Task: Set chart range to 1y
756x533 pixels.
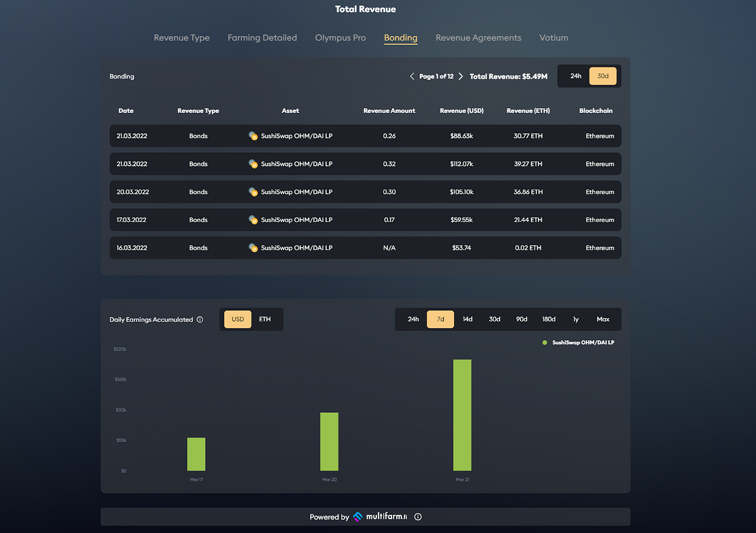Action: (576, 319)
